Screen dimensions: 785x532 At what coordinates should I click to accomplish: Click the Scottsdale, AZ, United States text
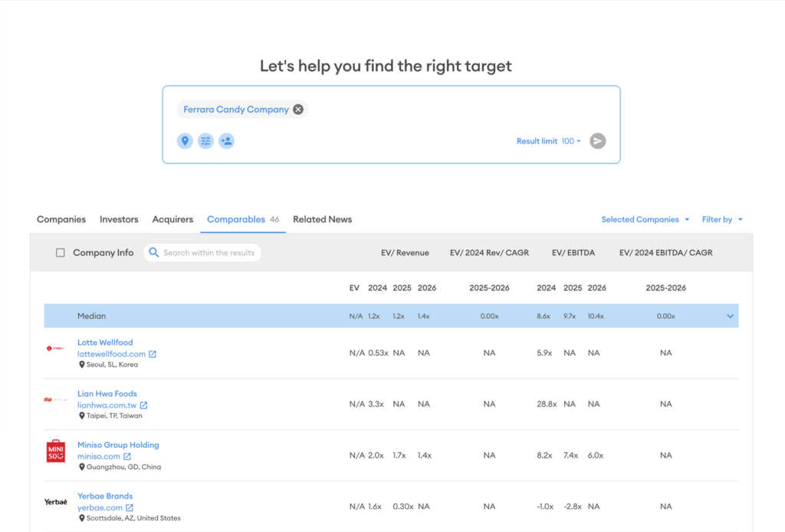coord(133,518)
